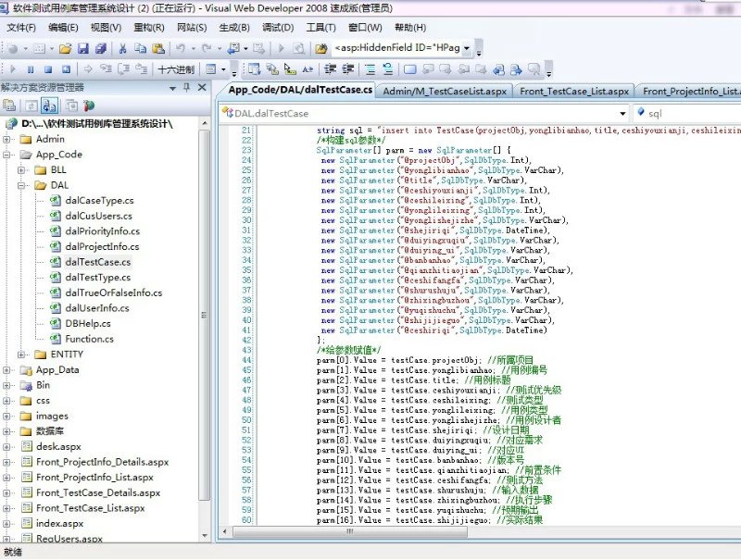The image size is (741, 560).
Task: Open the 文件(F) menu
Action: pos(21,28)
